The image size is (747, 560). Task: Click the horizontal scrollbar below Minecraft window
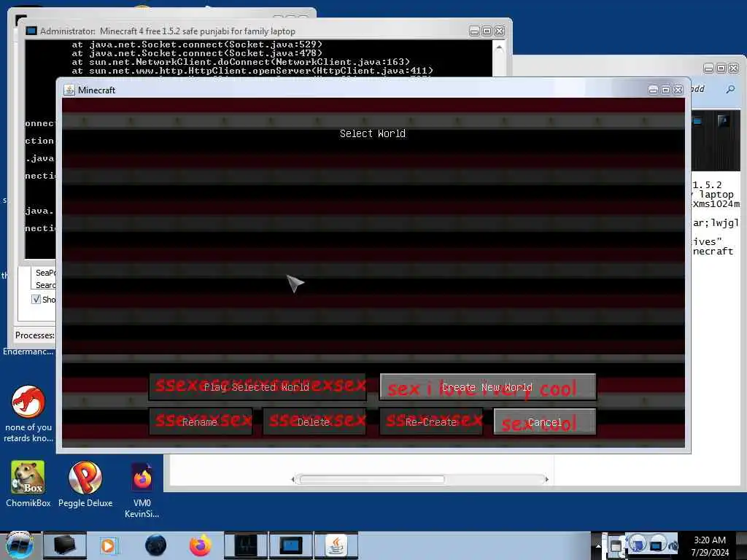371,479
